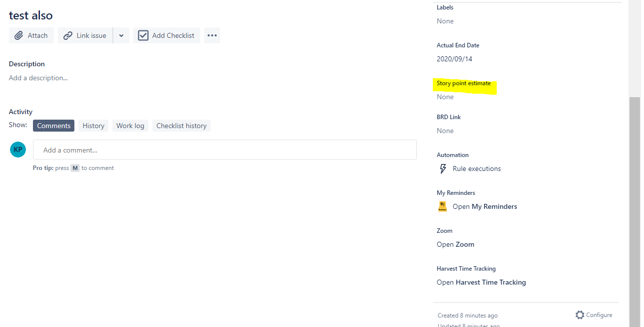Switch to the Comments activity tab

(53, 126)
